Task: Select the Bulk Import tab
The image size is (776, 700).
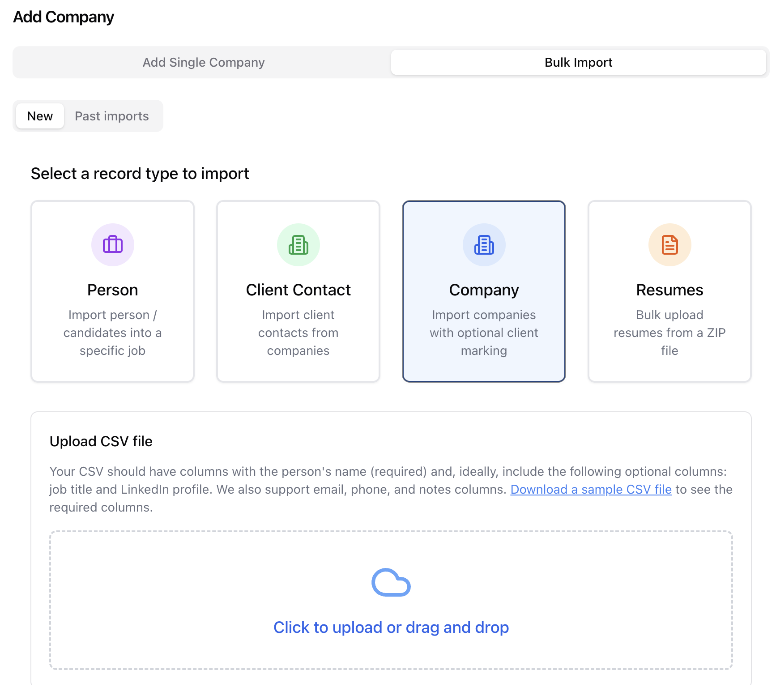Action: click(579, 62)
